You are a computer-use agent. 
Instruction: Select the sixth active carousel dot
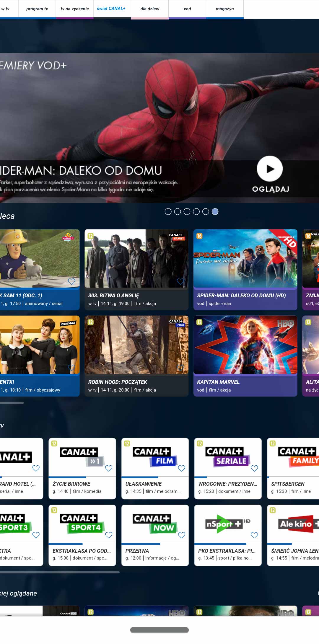pyautogui.click(x=215, y=211)
